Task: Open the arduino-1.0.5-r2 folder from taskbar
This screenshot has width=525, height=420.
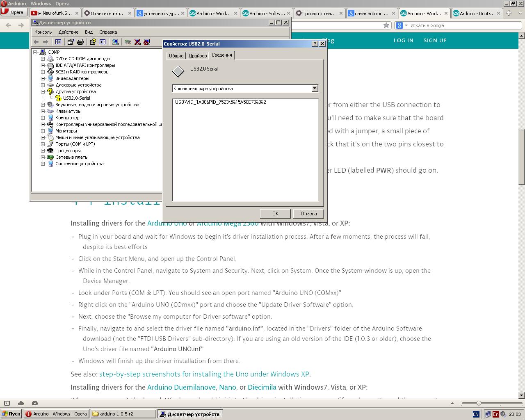Action: (x=123, y=414)
